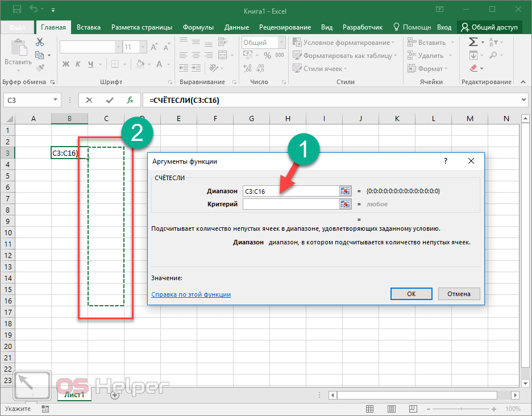
Task: Click the Критерий range selector icon
Action: 345,204
